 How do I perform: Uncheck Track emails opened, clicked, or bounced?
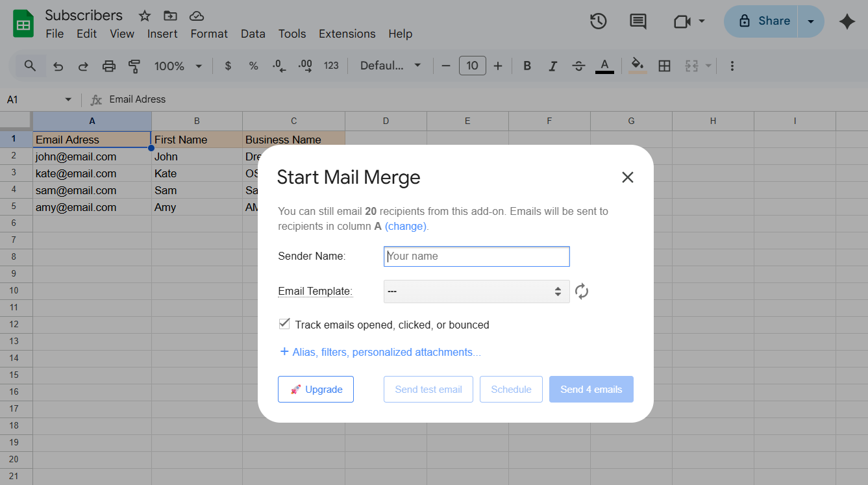point(284,323)
